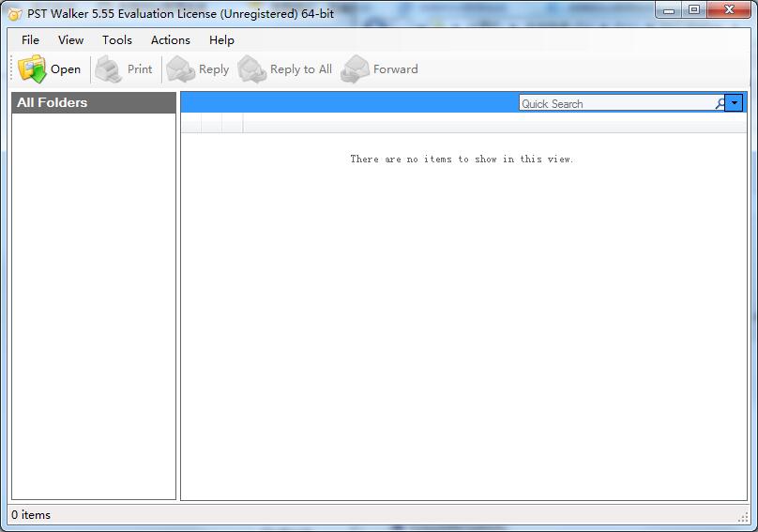Click the Print printer icon
Viewport: 758px width, 532px height.
click(x=109, y=69)
